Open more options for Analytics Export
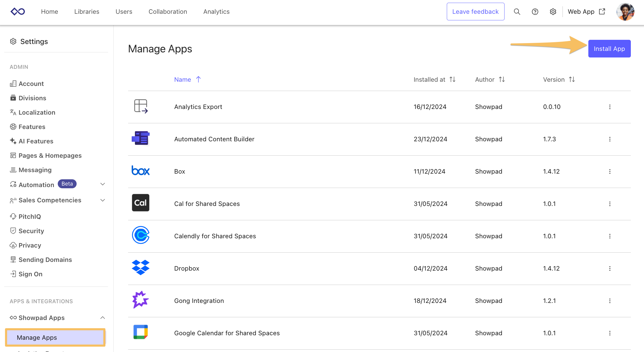Screen dimensions: 644x352 coord(610,107)
